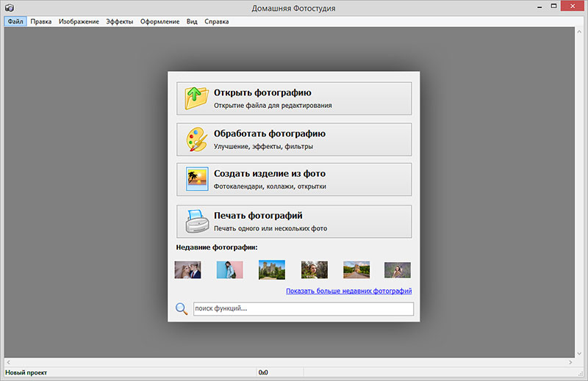588x381 pixels.
Task: Open the Файл menu
Action: (x=15, y=21)
